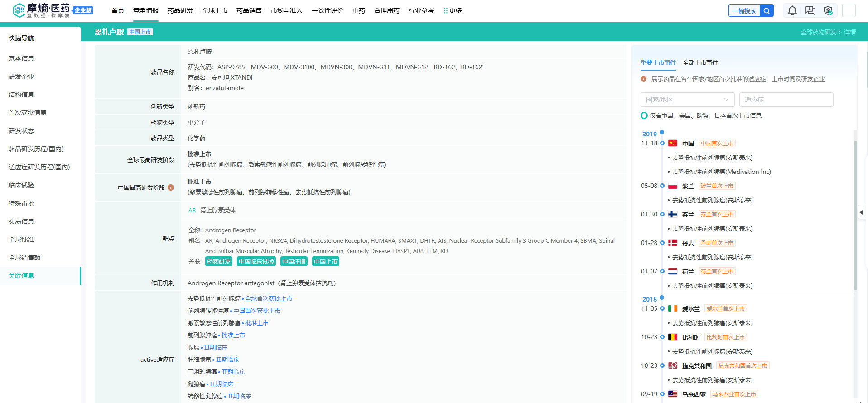Click the 2019 China 11-18 timeline marker
Viewport: 868px width, 403px height.
point(662,143)
